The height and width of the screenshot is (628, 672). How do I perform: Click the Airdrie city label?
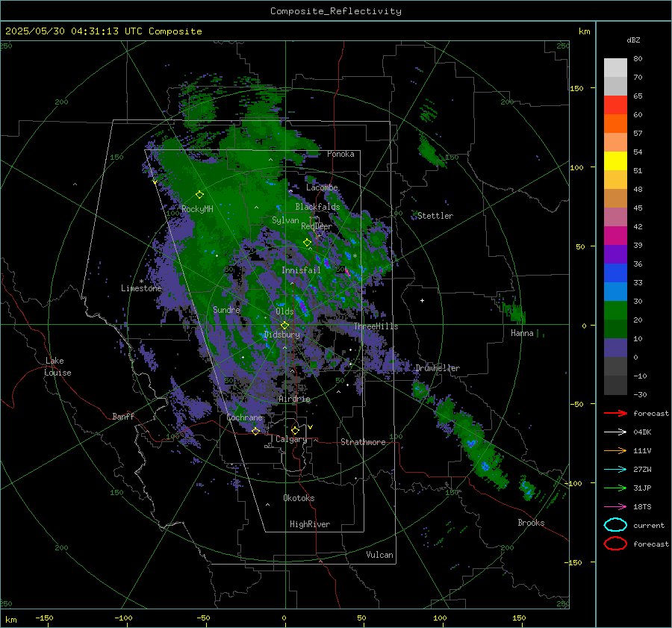294,399
